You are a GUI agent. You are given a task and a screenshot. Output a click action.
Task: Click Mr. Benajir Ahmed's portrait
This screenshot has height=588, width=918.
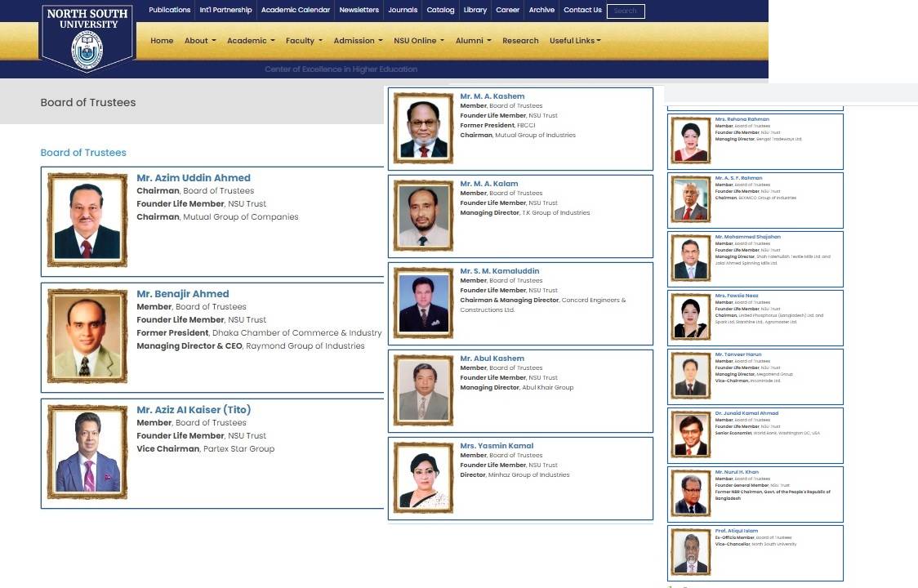[87, 336]
